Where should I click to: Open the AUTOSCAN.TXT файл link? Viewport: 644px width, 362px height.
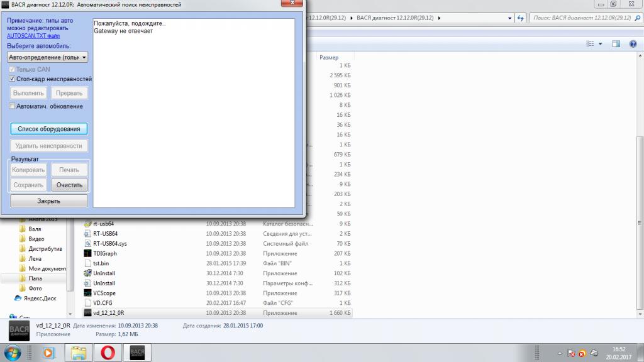pos(33,36)
